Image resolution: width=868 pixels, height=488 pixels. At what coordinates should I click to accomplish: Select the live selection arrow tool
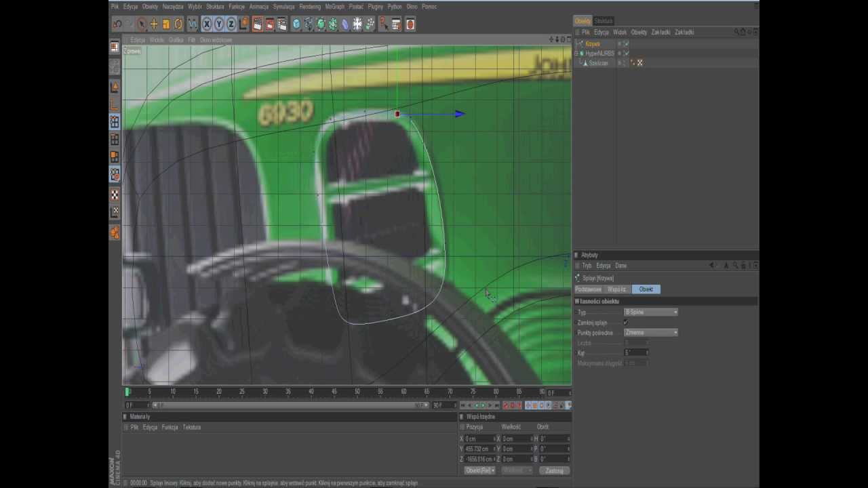(142, 24)
